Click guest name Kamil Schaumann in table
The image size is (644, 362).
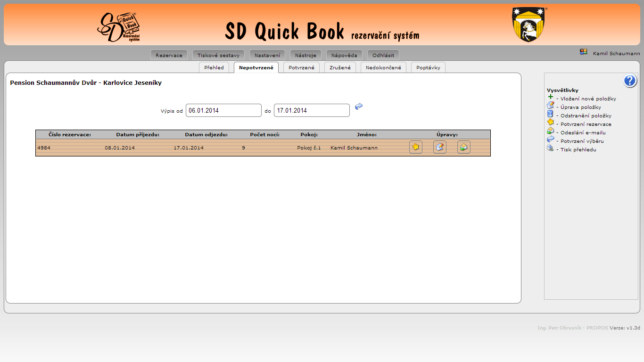pyautogui.click(x=354, y=148)
